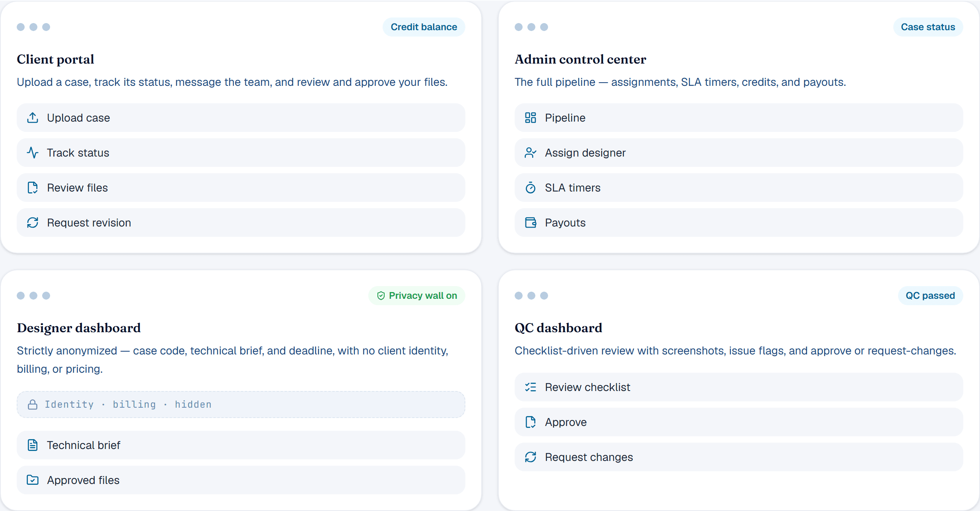Click the Pipeline grid icon
980x511 pixels.
click(x=531, y=118)
